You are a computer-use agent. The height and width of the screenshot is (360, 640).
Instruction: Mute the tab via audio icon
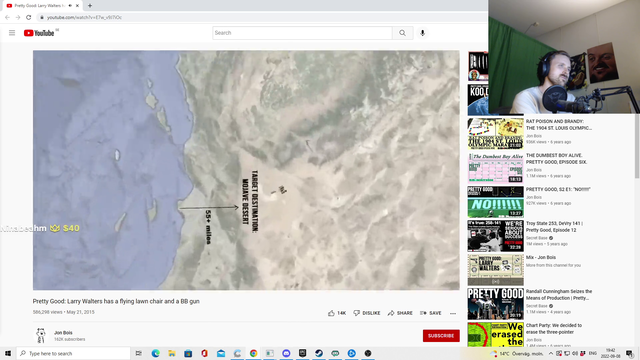(70, 6)
